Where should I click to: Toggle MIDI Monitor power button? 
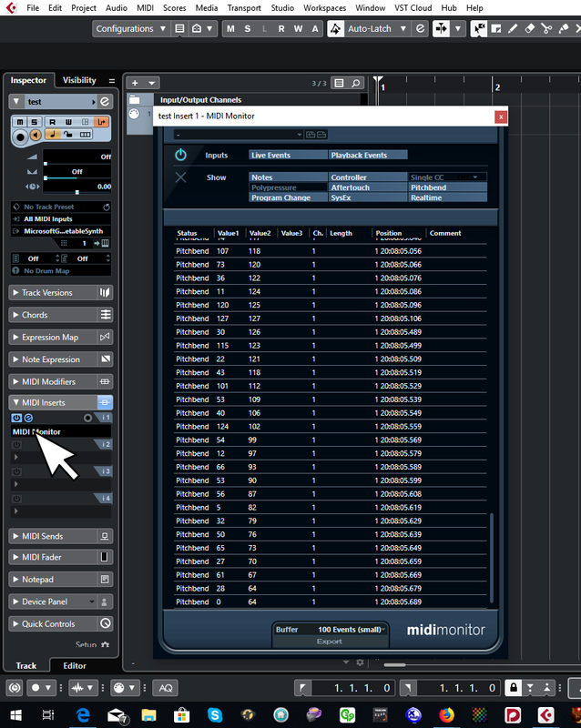(x=181, y=155)
